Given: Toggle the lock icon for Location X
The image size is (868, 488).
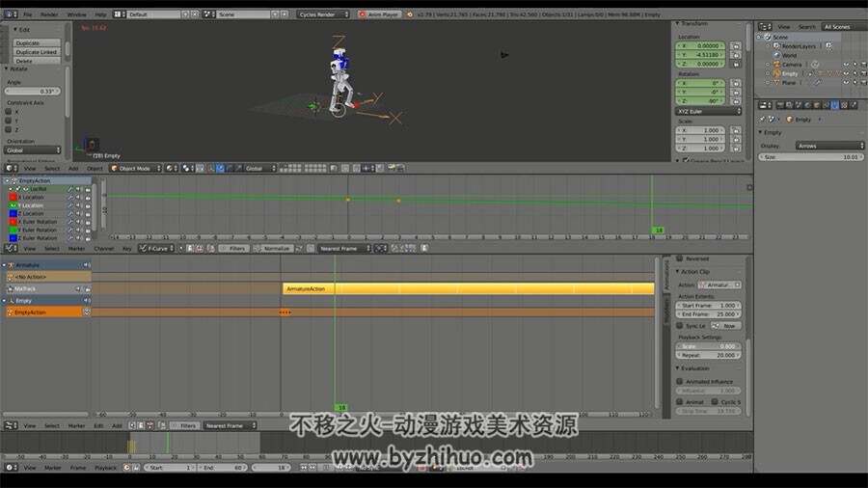Looking at the screenshot, I should 736,46.
